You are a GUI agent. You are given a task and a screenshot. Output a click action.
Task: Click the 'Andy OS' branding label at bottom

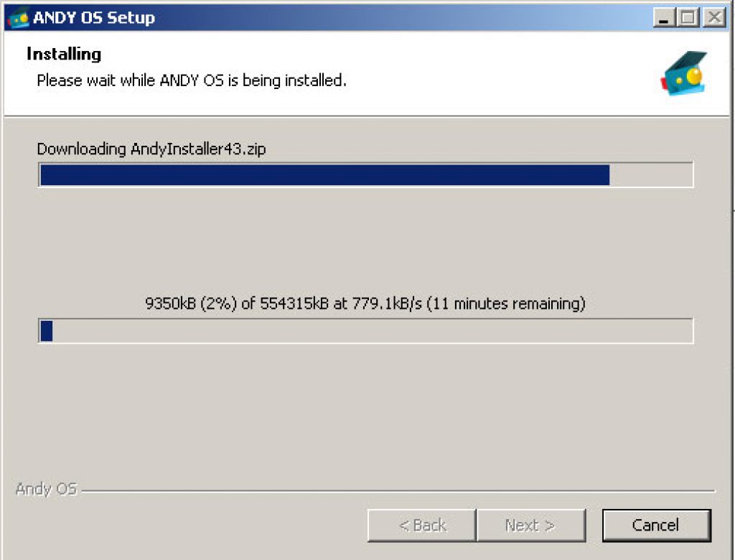(46, 489)
